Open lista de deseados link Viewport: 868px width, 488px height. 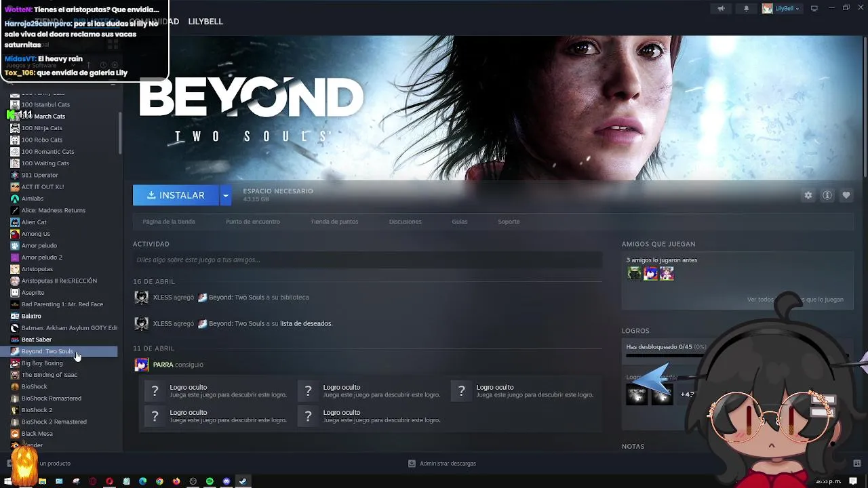(306, 324)
